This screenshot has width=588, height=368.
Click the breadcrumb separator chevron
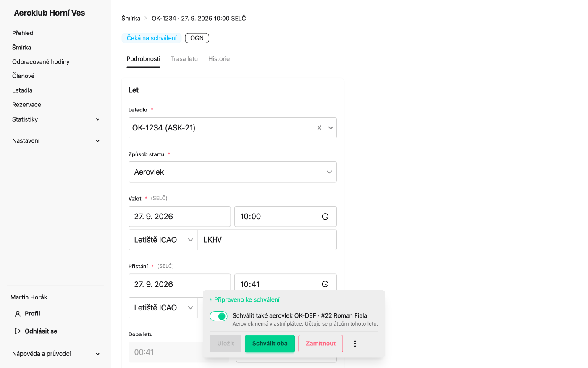[x=146, y=18]
